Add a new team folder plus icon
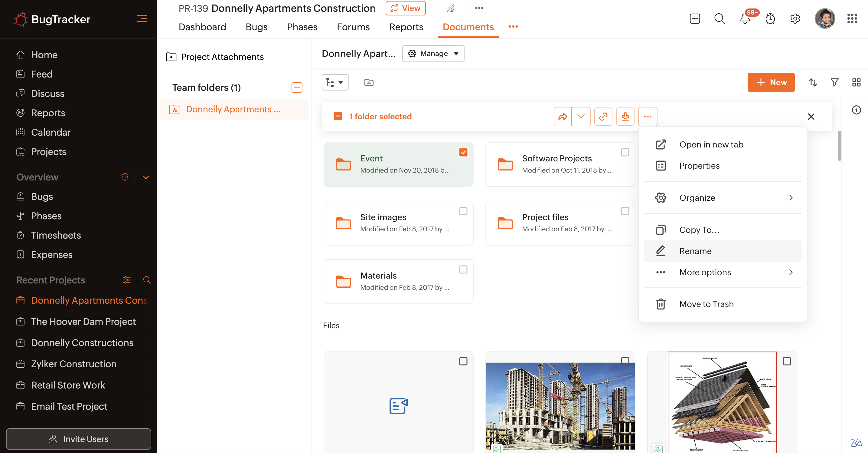The image size is (868, 453). click(x=296, y=88)
